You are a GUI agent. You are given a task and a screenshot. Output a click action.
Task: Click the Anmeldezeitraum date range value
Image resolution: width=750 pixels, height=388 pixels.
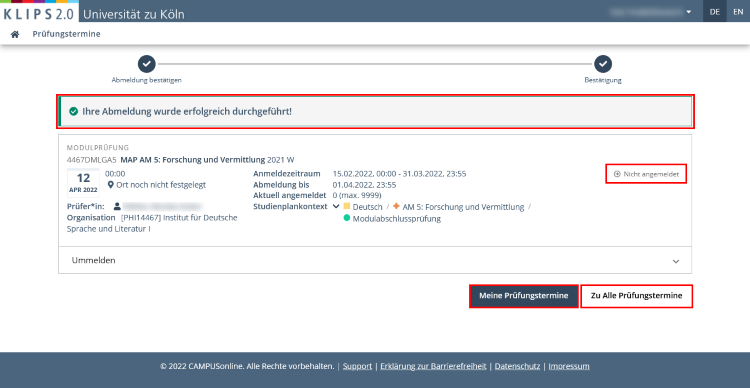pyautogui.click(x=399, y=174)
